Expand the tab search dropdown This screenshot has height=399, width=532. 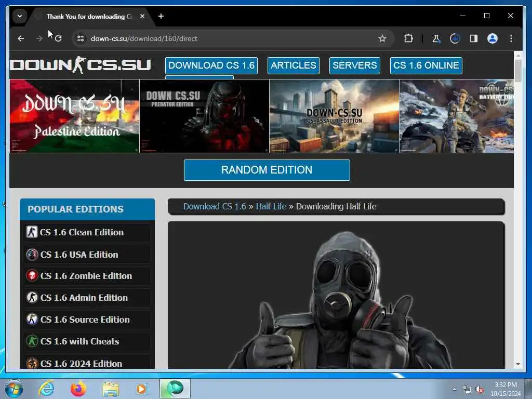20,16
